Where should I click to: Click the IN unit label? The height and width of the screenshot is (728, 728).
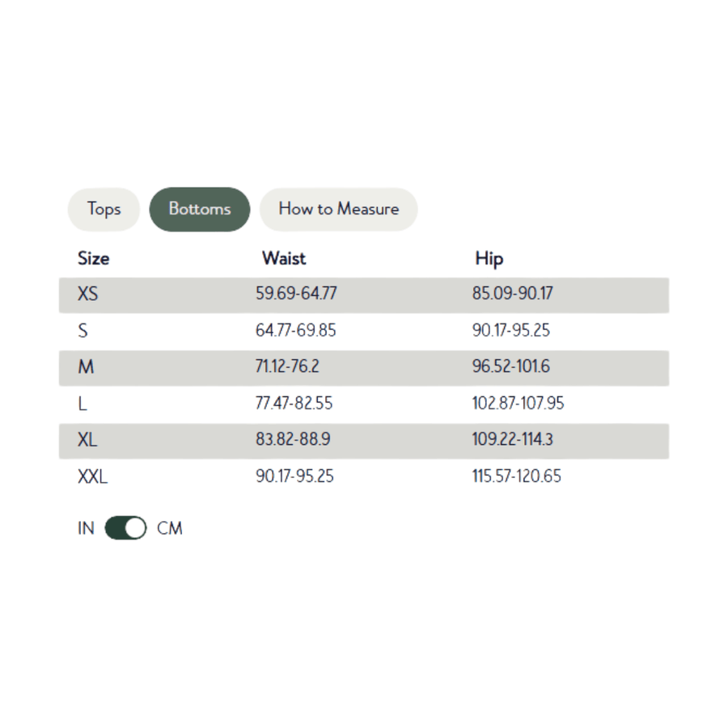(x=86, y=528)
